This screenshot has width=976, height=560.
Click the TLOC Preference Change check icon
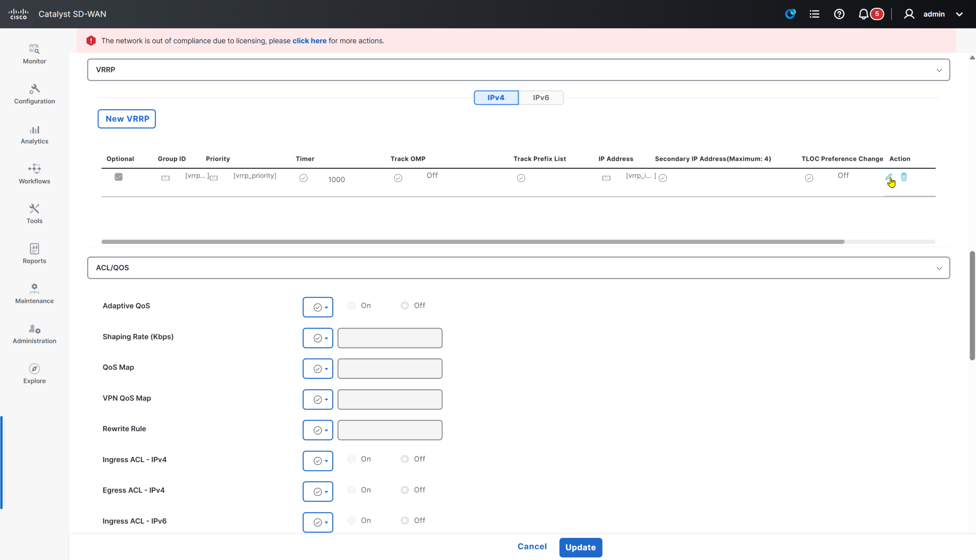click(x=809, y=178)
